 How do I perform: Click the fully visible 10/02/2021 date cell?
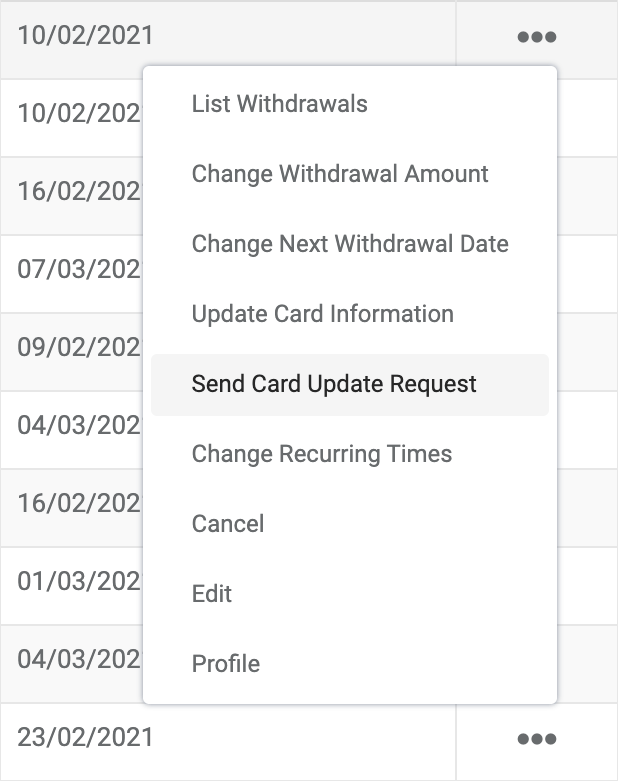[x=85, y=36]
